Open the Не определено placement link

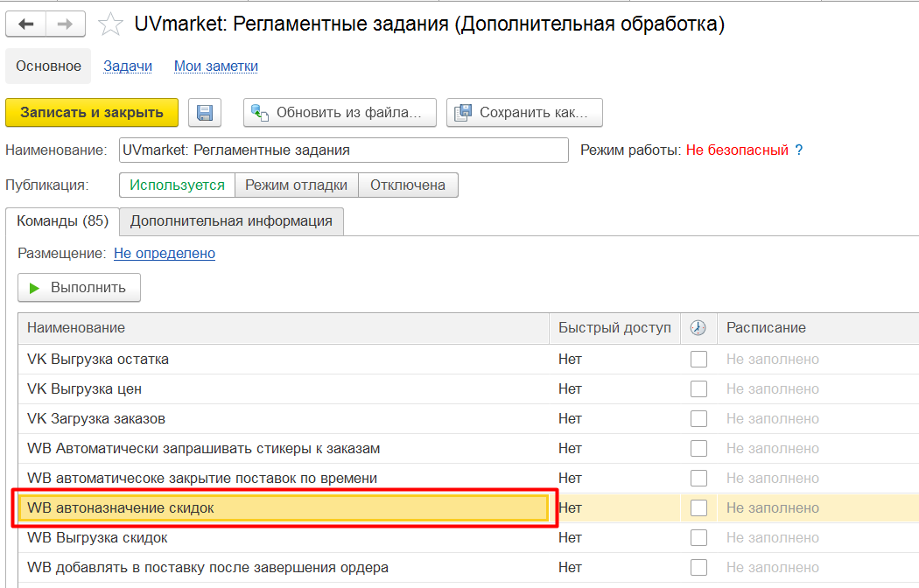coord(165,253)
